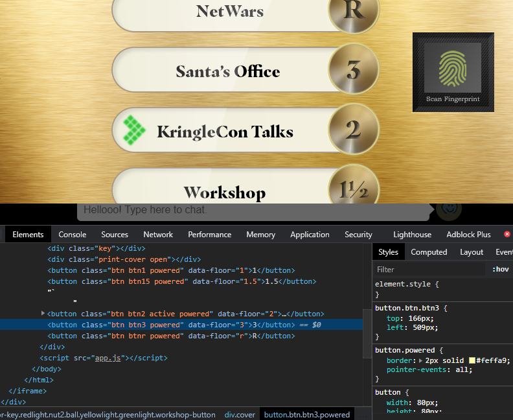Image resolution: width=513 pixels, height=420 pixels.
Task: Select the div class="key" node
Action: [x=96, y=248]
